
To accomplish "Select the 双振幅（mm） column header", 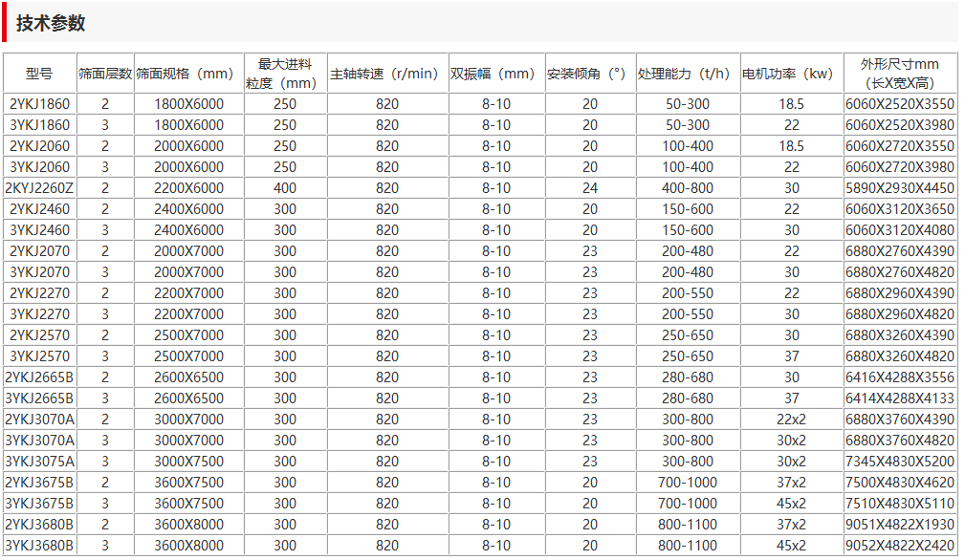I will tap(496, 74).
